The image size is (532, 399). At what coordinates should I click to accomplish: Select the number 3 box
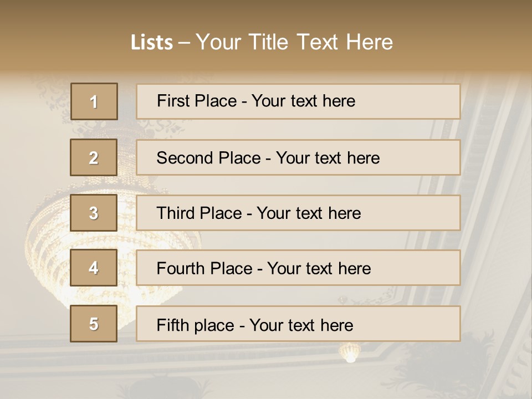click(x=94, y=213)
